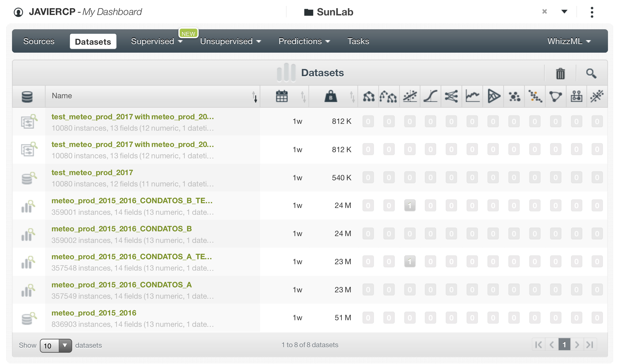Open the test_meteo_prod_2017 dataset link
This screenshot has width=620, height=364.
92,172
